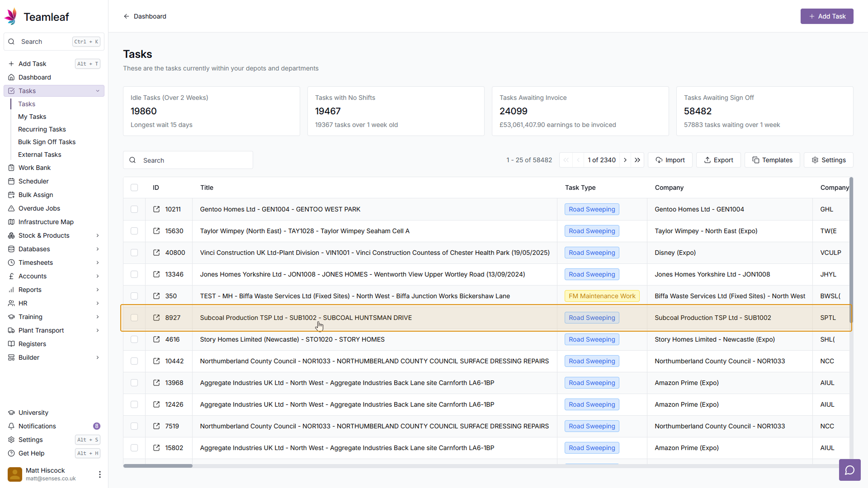This screenshot has height=488, width=868.
Task: Go to next page using chevron arrow
Action: (x=625, y=160)
